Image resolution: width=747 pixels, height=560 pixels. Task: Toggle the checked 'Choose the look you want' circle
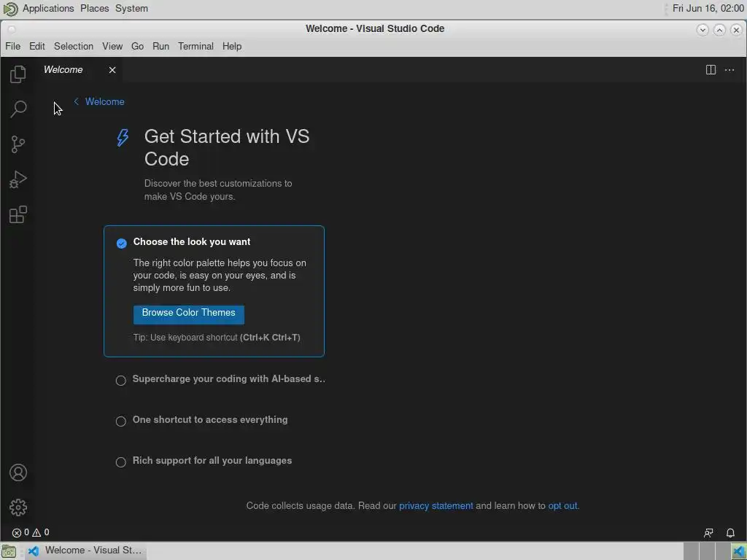pos(122,244)
